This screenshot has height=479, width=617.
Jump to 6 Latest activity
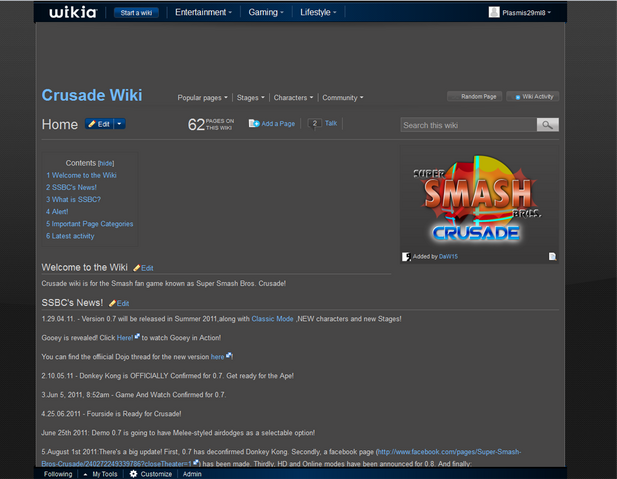(70, 236)
